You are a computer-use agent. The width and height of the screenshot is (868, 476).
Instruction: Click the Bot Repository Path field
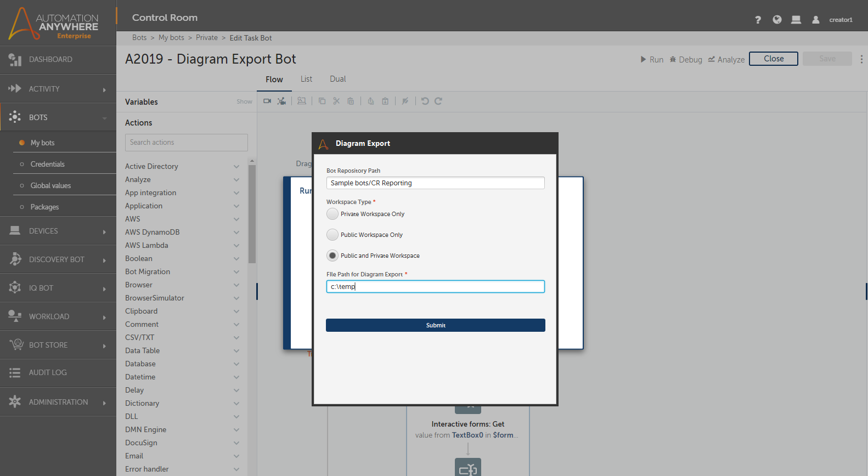point(435,183)
